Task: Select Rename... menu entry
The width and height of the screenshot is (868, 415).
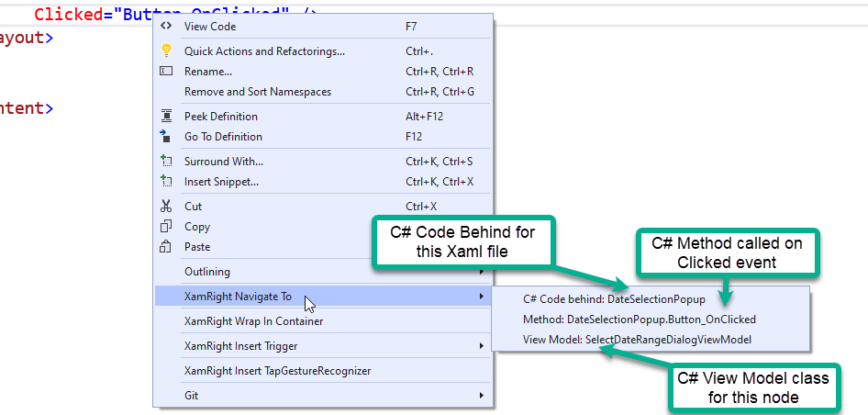Action: 322,72
